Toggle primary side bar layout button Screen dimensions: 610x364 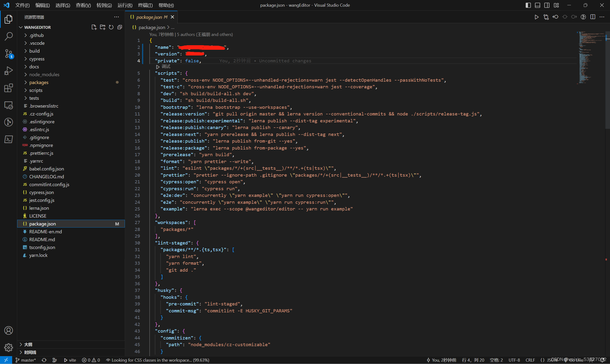pos(528,5)
